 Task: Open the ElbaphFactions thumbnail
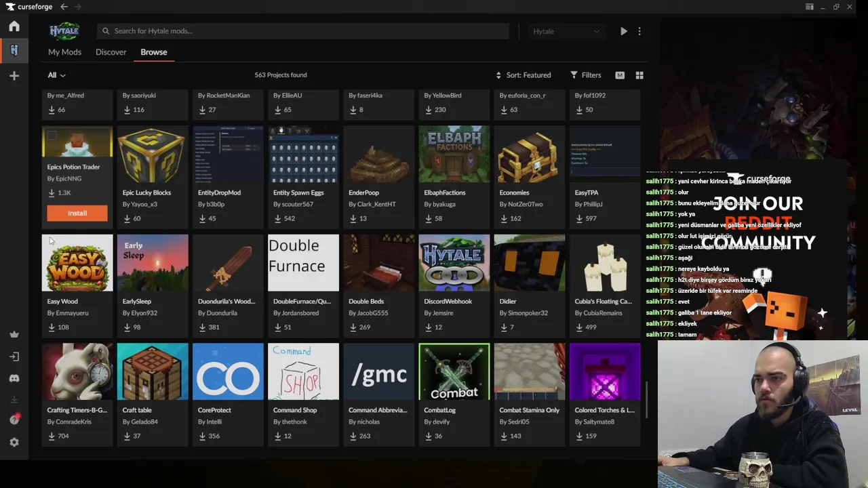pyautogui.click(x=454, y=154)
